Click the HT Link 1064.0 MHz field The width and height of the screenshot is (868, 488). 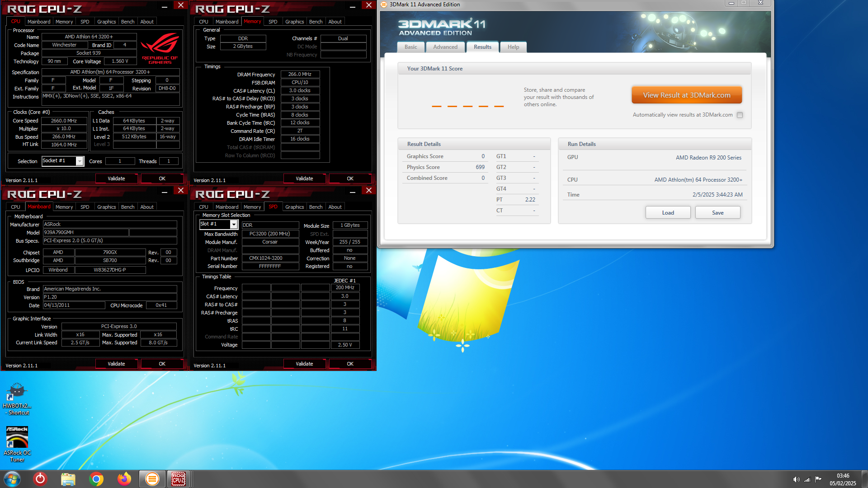pos(64,145)
